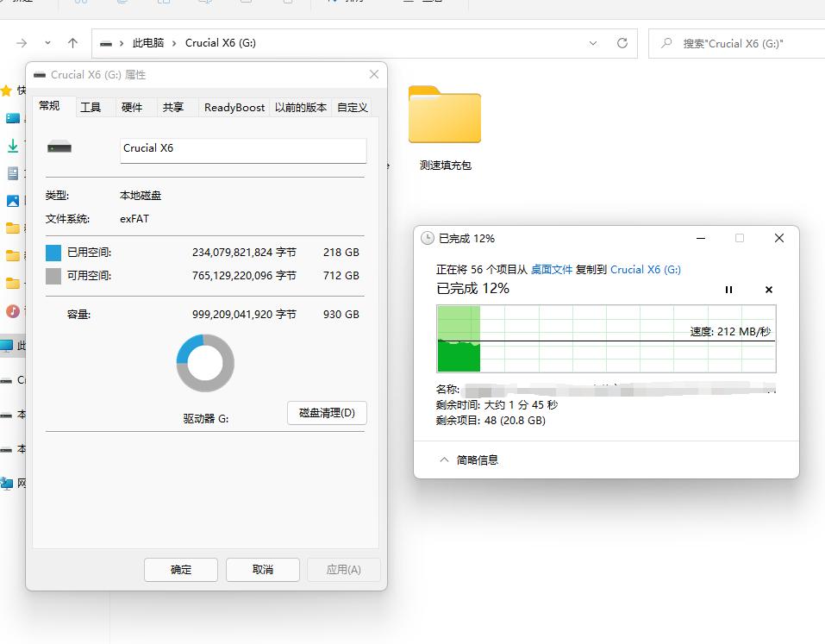Switch to the 硬件 tab
The width and height of the screenshot is (825, 644).
[132, 107]
